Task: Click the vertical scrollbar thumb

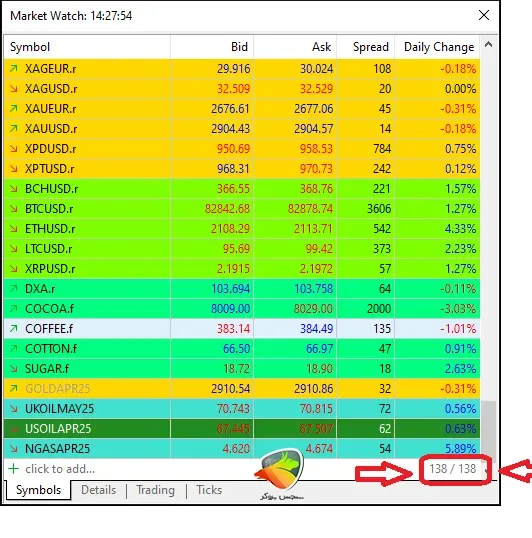Action: (489, 428)
